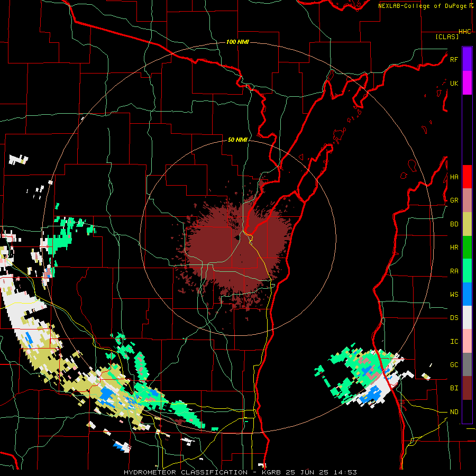Click the Hydrometeor Classification KGRB timestamp caption
This screenshot has width=476, height=476.
tap(240, 472)
